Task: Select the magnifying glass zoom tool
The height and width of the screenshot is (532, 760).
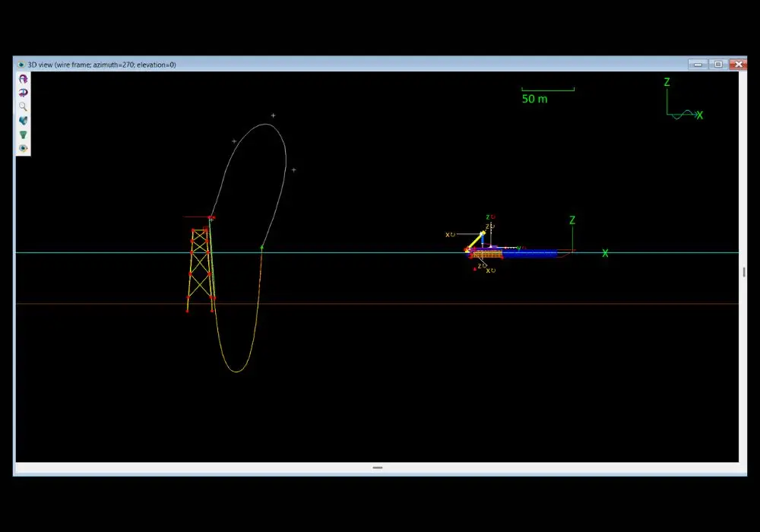Action: tap(24, 106)
